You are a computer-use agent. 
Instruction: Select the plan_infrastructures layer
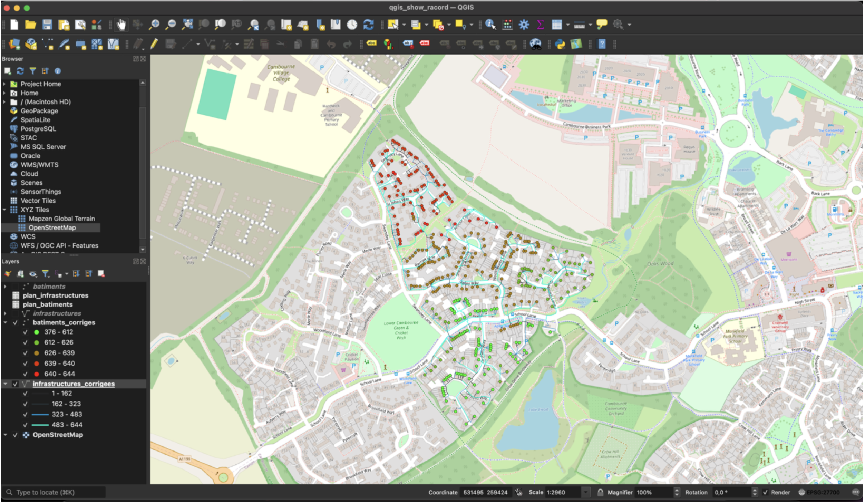(x=55, y=296)
